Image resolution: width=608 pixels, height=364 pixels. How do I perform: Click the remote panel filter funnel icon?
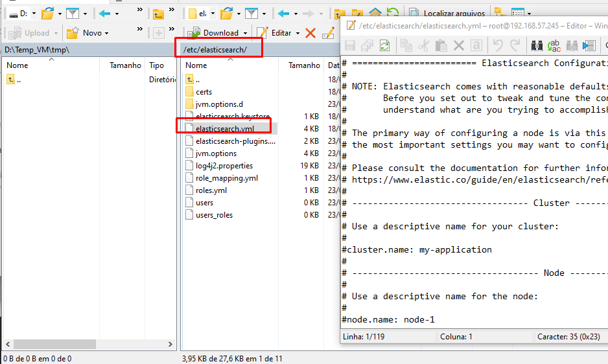(251, 14)
